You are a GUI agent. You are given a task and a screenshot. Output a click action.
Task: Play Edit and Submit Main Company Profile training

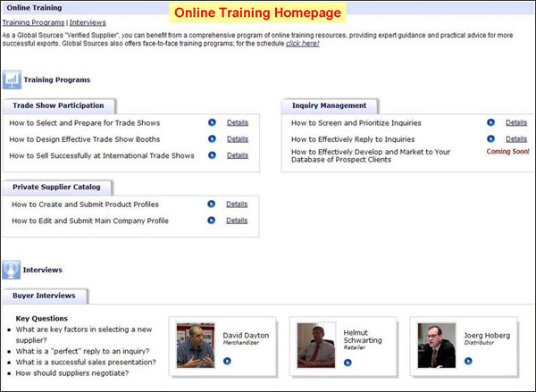point(211,220)
